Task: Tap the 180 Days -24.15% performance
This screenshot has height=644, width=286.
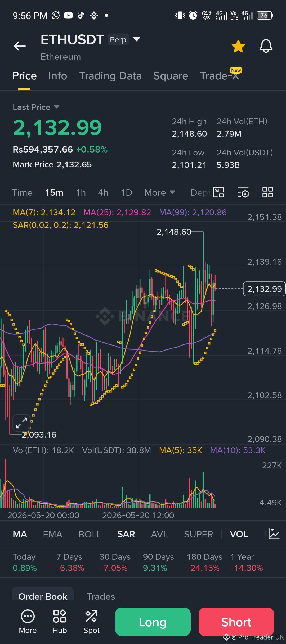Action: tap(204, 562)
